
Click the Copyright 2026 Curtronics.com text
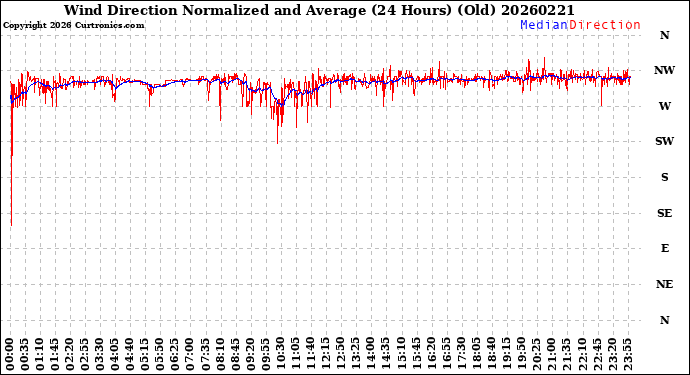pyautogui.click(x=73, y=26)
